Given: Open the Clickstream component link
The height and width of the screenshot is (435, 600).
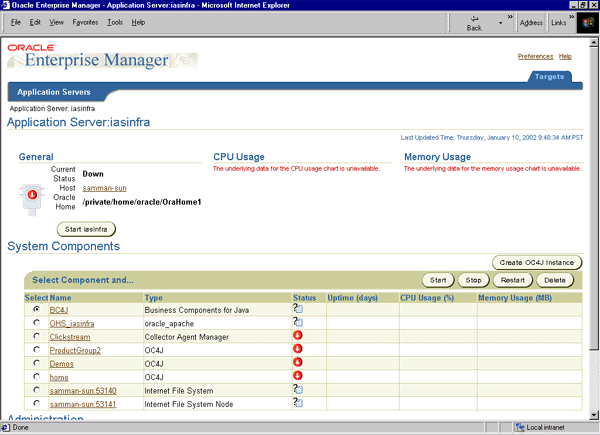Looking at the screenshot, I should (x=70, y=337).
